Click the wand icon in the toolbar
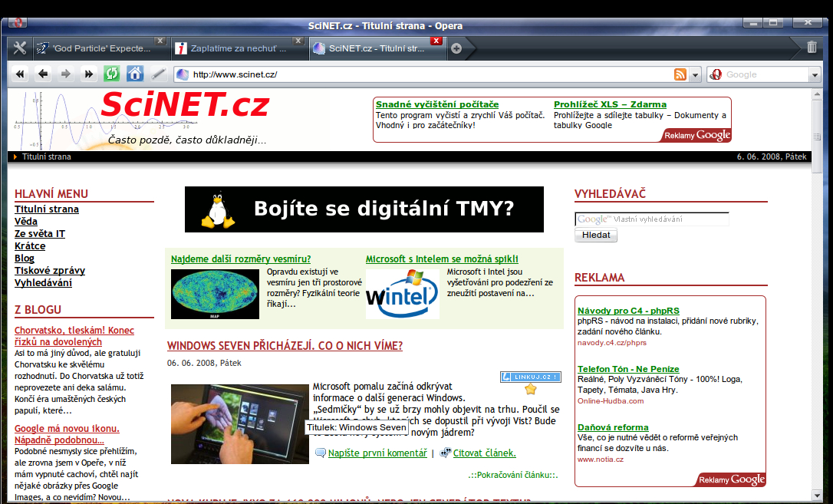Screen dimensions: 833x504 pos(158,74)
